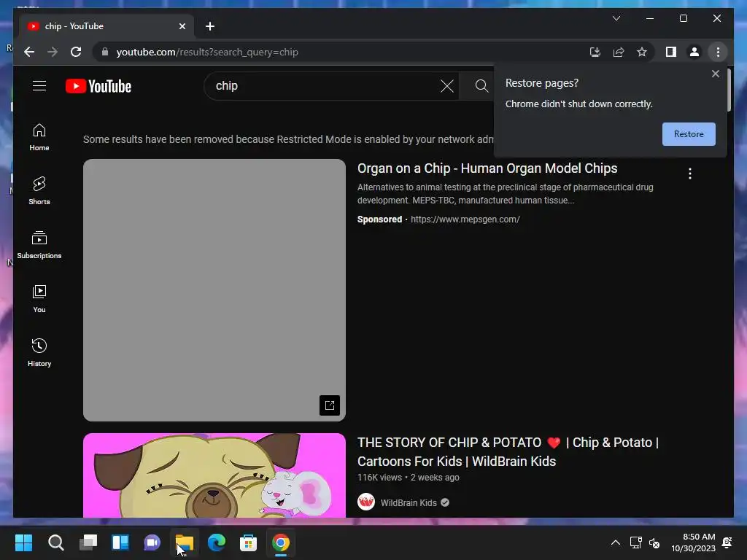This screenshot has height=560, width=747.
Task: Reload the YouTube page
Action: click(x=76, y=52)
